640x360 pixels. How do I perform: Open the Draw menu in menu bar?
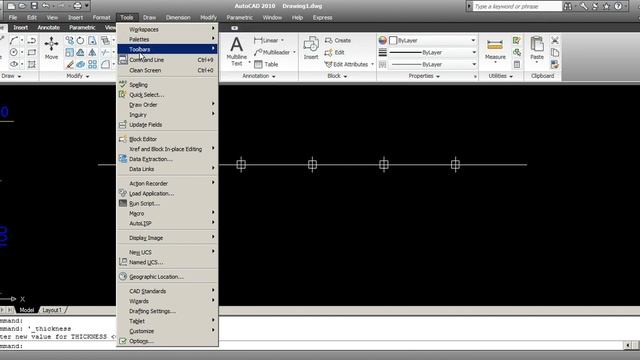149,18
